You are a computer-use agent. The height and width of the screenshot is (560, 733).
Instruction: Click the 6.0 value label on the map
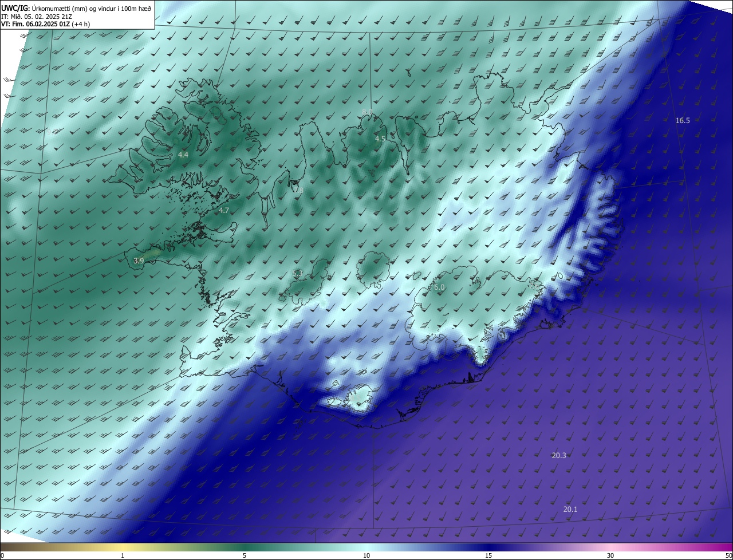(439, 287)
